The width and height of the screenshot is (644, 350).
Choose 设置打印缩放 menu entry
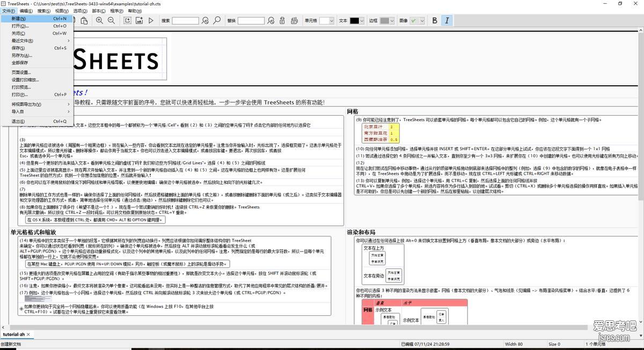tap(37, 80)
